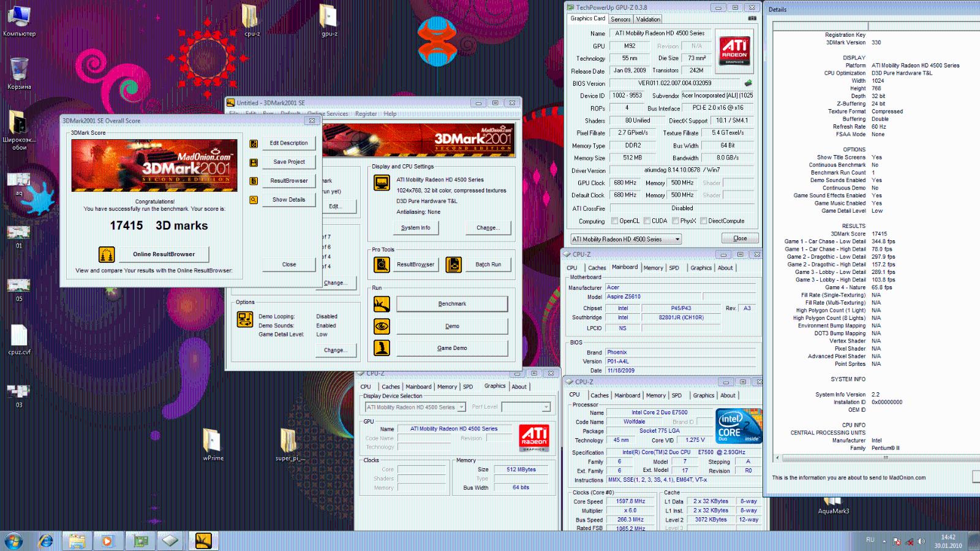Click the ATI Radeon logo in GPU-Z
This screenshot has width=980, height=551.
(734, 50)
